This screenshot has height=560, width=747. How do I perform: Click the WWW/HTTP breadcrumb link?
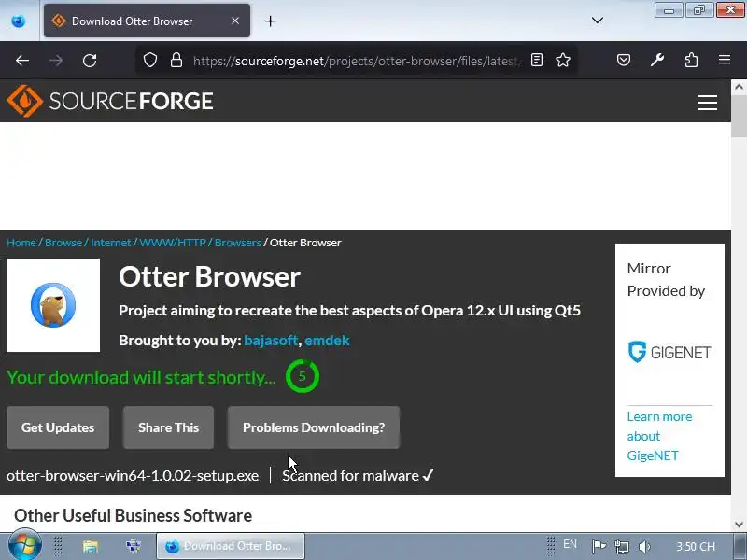[173, 243]
